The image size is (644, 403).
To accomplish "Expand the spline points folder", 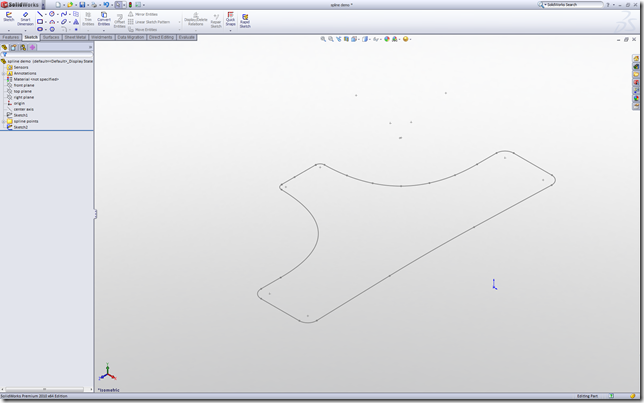I will [3, 122].
